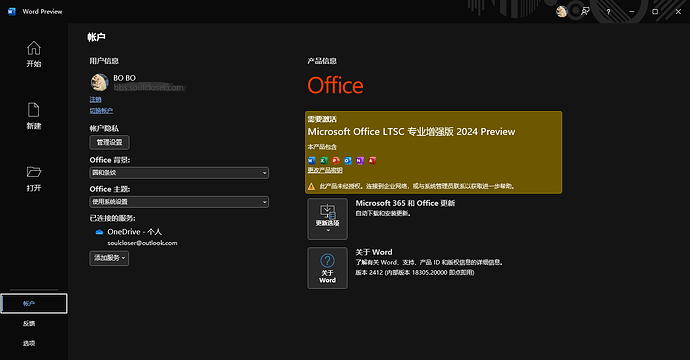Screen dimensions: 690x360
Task: Click the BO BO user avatar picture
Action: coord(99,82)
